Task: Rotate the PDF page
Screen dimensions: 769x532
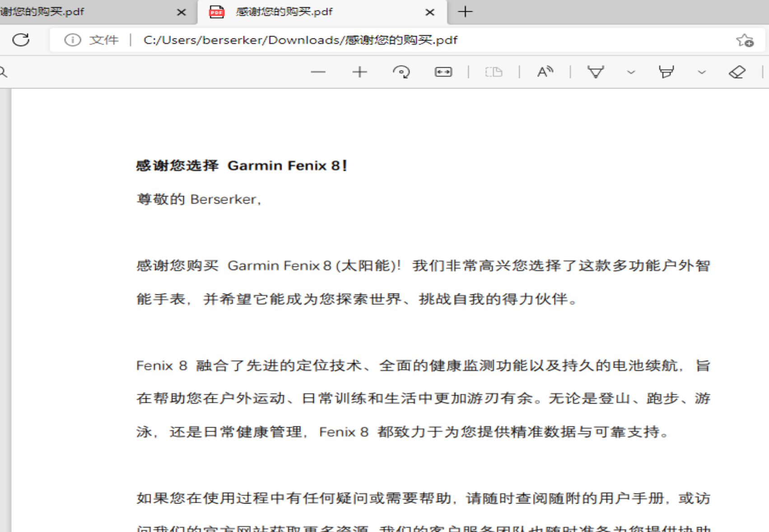Action: [401, 72]
